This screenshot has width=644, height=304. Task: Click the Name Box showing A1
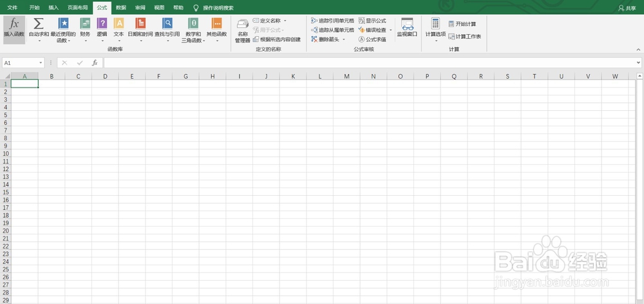tap(20, 63)
